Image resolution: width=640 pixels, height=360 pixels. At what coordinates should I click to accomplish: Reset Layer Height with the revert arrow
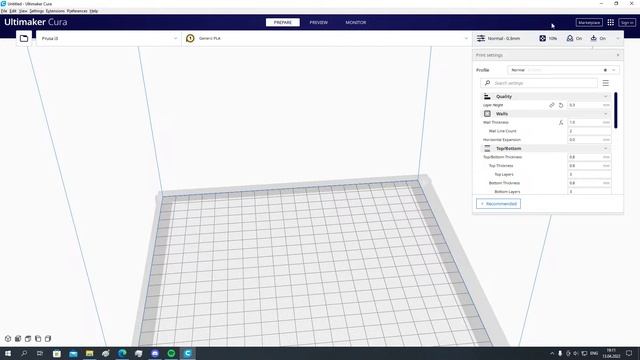click(561, 105)
